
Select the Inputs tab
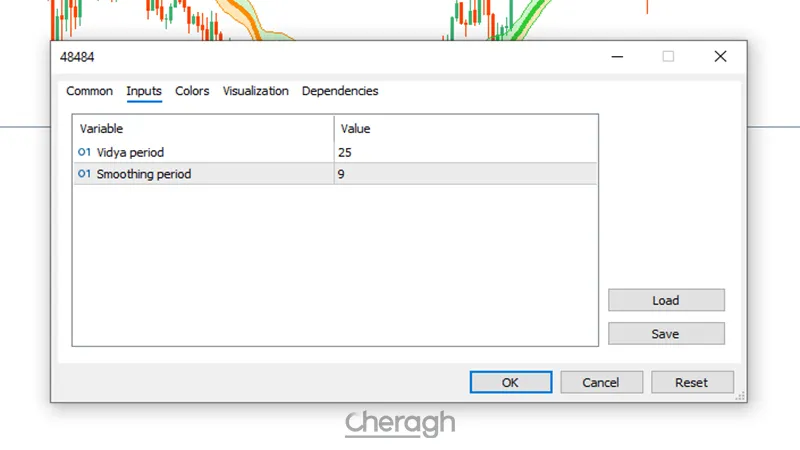144,91
